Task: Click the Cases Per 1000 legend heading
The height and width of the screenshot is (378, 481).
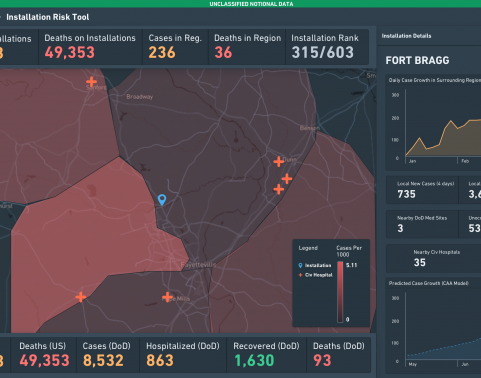Action: pyautogui.click(x=349, y=251)
